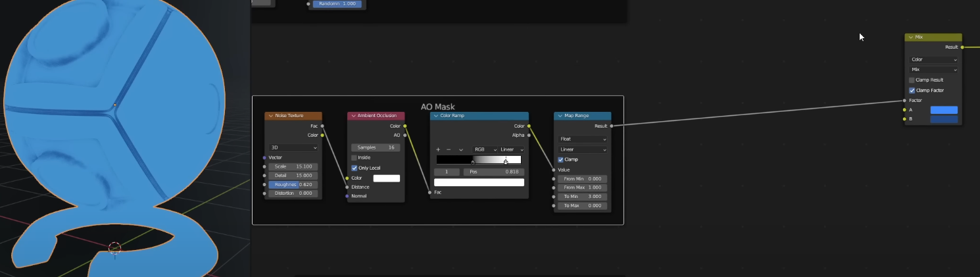This screenshot has height=277, width=980.
Task: Click the Mix node A color swatch
Action: point(944,110)
